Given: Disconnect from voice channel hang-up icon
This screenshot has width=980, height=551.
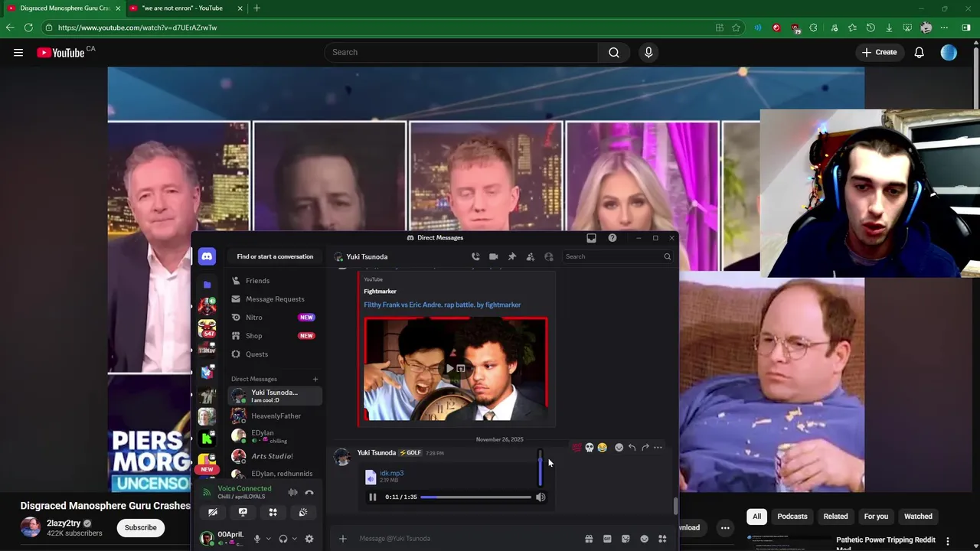Looking at the screenshot, I should click(x=309, y=493).
